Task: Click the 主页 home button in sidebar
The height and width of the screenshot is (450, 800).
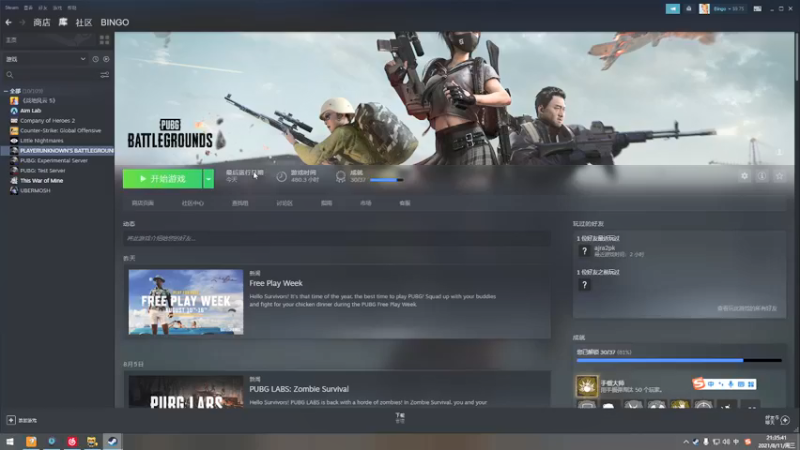Action: point(48,40)
